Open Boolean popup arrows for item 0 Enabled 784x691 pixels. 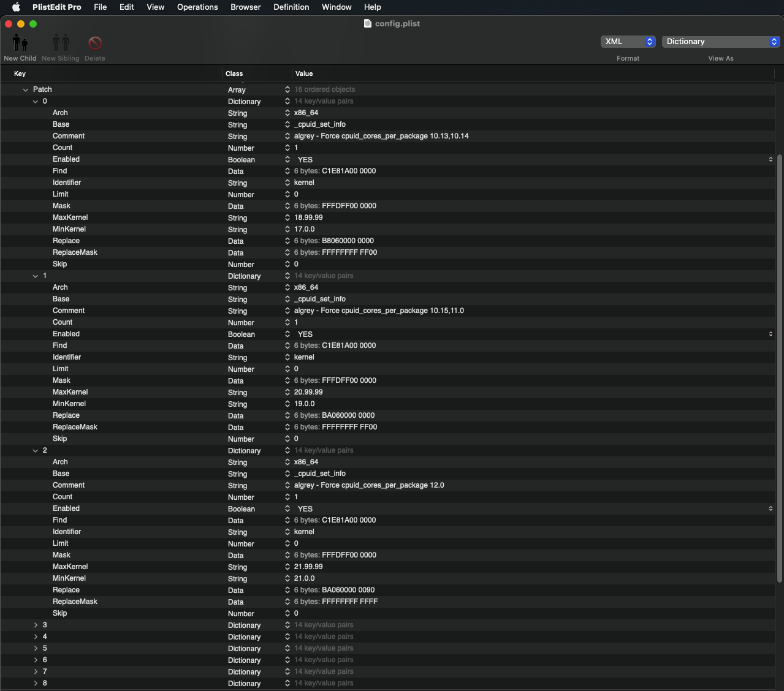pos(771,159)
